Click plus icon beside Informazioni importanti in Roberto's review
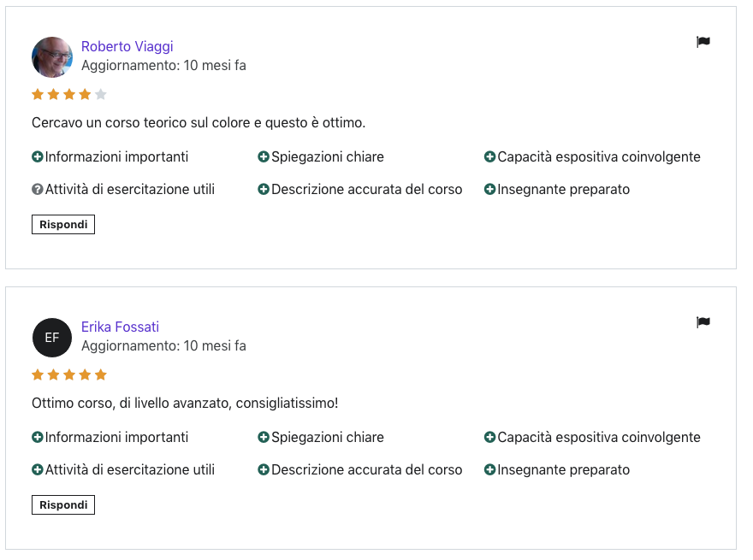753x560 pixels. click(x=38, y=157)
